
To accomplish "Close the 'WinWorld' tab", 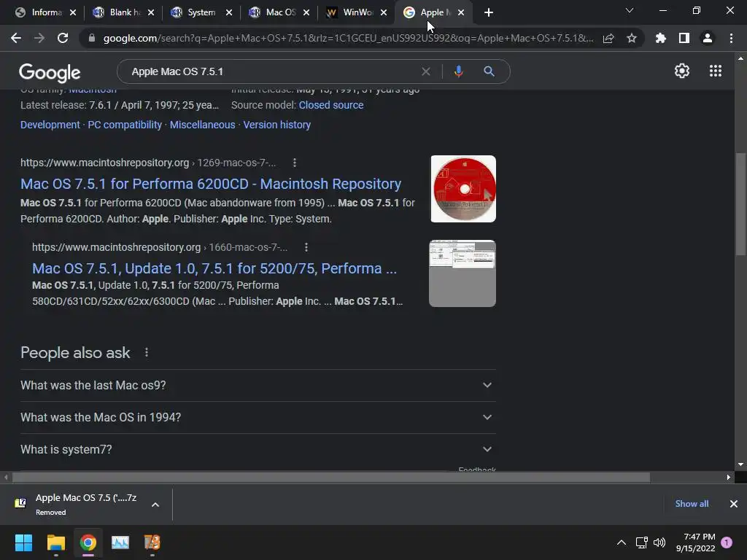I will pyautogui.click(x=384, y=13).
